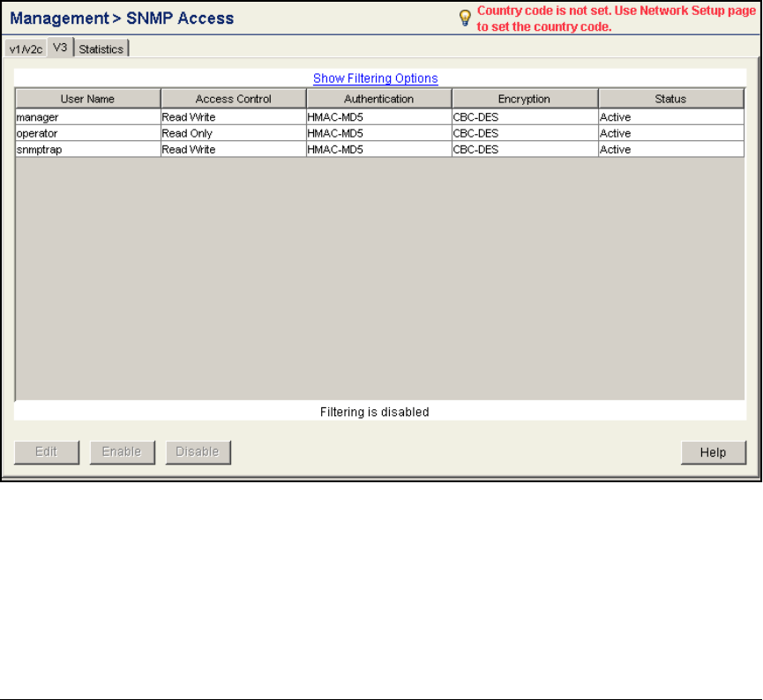The image size is (763, 700).
Task: Click CBC-DES cell in operator row
Action: [525, 133]
